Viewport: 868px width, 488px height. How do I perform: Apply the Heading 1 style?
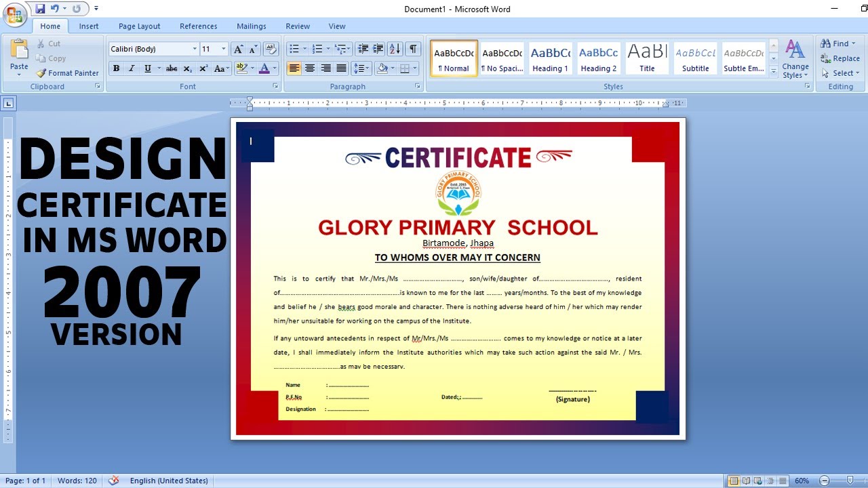(550, 58)
